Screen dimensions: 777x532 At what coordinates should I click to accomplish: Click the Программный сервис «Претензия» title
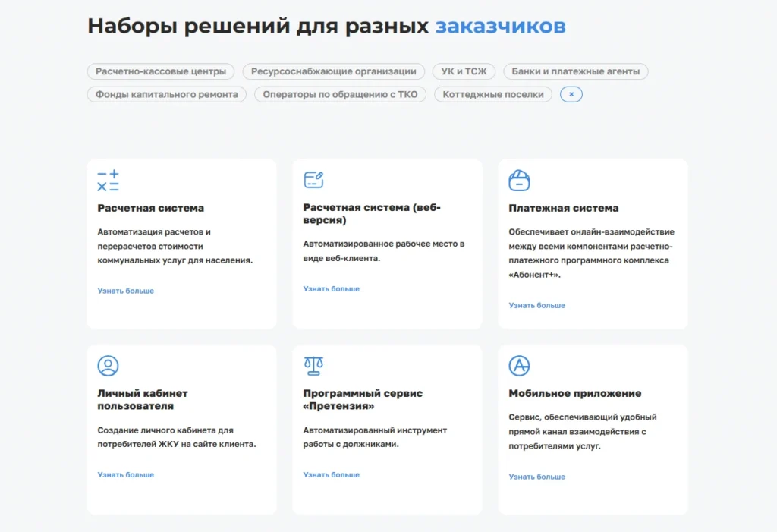pyautogui.click(x=363, y=400)
